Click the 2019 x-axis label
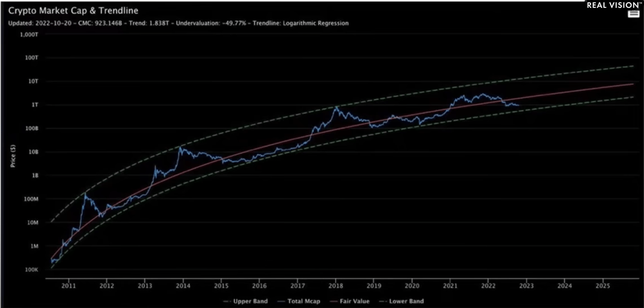Viewport: 644px width, 308px height. tap(374, 285)
